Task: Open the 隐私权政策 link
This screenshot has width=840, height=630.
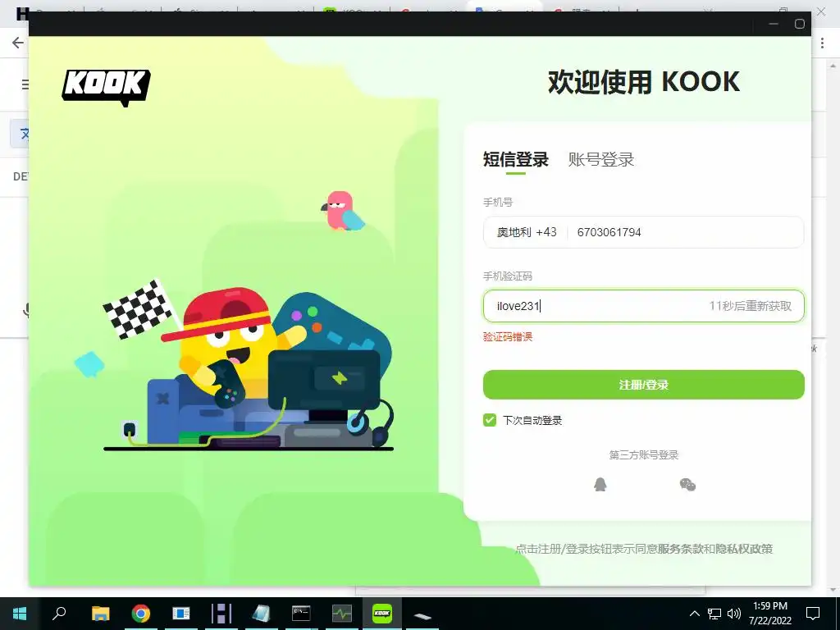Action: tap(744, 549)
